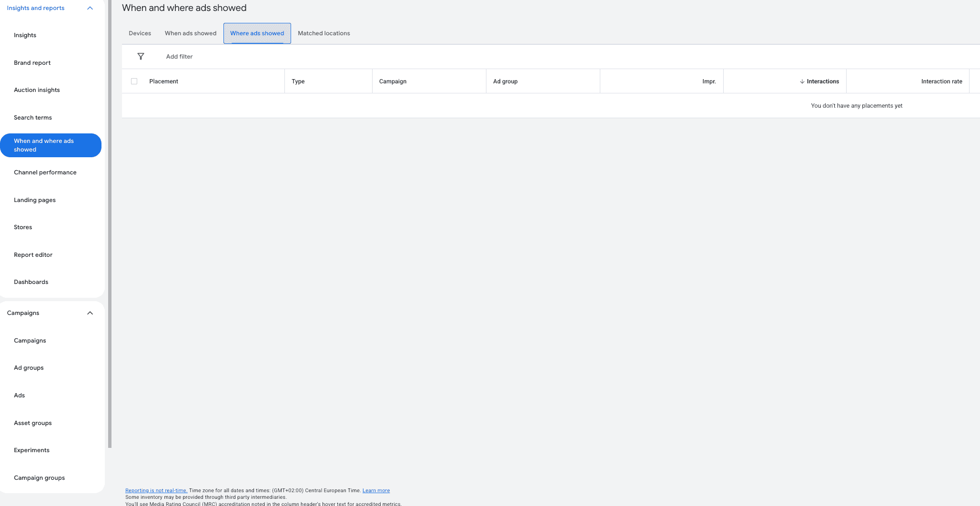Screen dimensions: 980x506
Task: Open Search terms report
Action: click(x=33, y=118)
